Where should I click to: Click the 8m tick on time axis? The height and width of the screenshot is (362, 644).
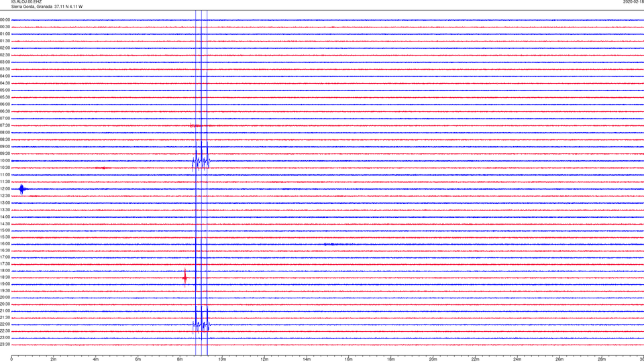point(180,359)
